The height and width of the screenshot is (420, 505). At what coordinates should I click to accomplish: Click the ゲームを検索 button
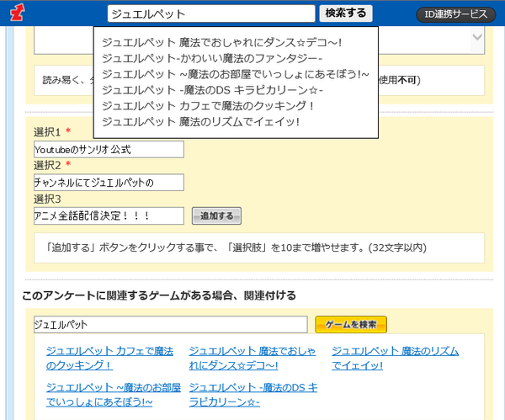click(x=351, y=324)
